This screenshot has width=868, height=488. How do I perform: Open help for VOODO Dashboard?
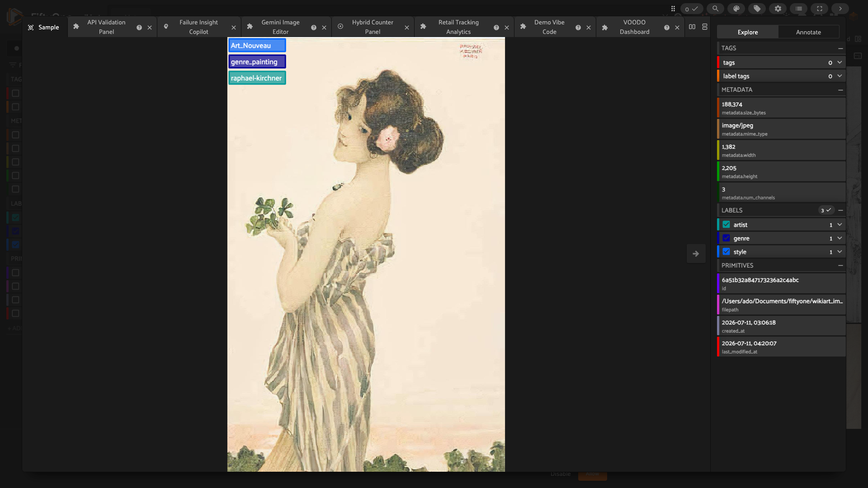click(x=667, y=28)
